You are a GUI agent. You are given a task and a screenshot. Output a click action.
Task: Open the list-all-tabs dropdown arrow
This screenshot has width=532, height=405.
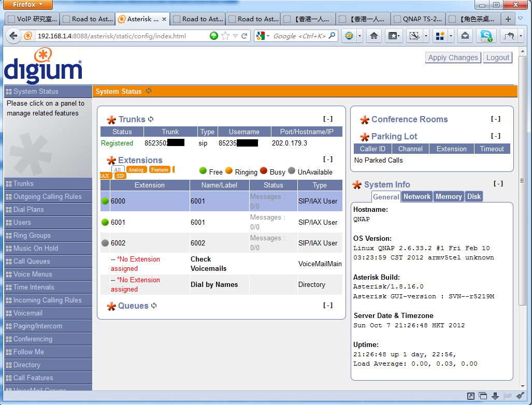coord(521,18)
